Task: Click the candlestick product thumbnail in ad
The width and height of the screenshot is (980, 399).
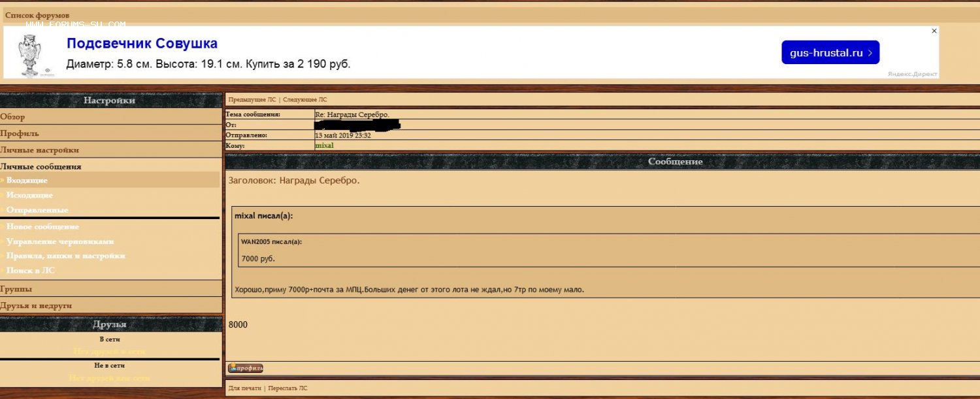Action: point(30,54)
